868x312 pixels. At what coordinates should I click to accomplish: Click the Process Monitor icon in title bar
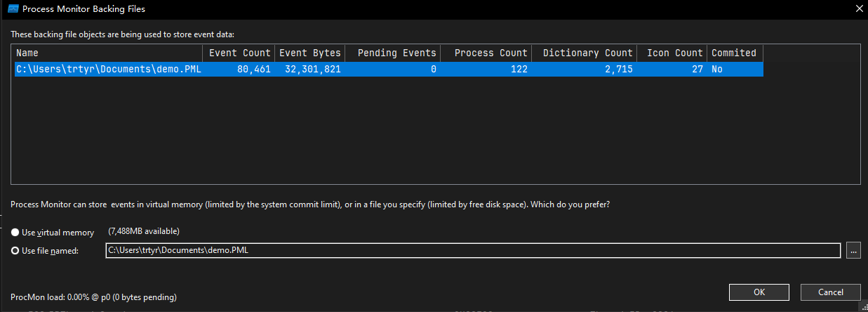tap(12, 9)
